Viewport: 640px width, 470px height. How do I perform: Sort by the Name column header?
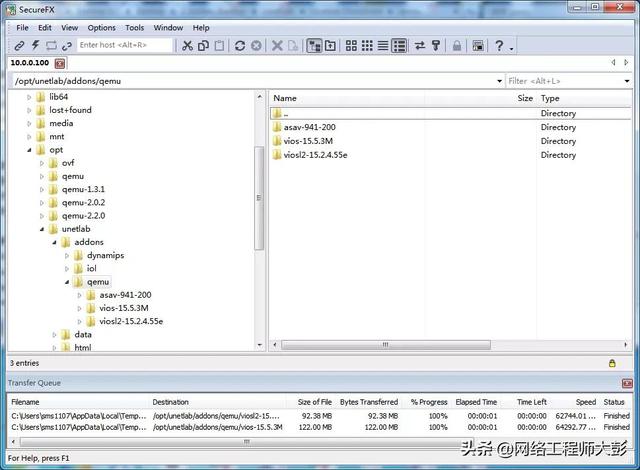click(285, 98)
